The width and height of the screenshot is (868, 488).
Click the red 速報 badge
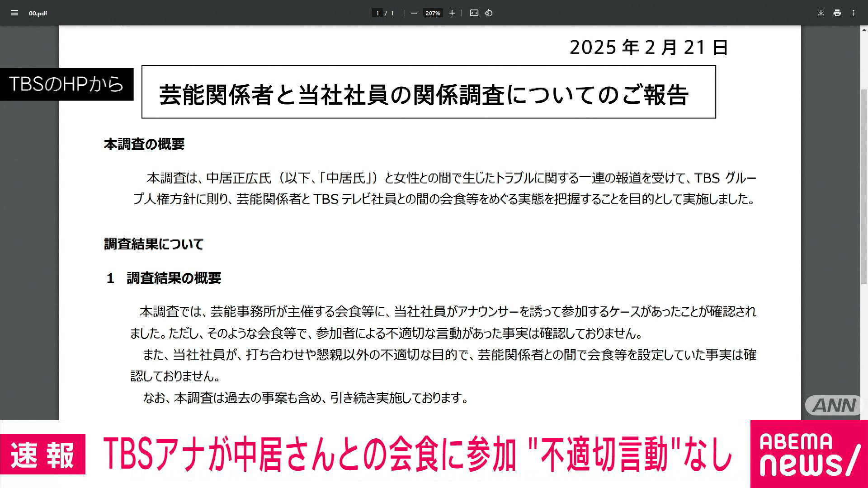[x=42, y=454]
